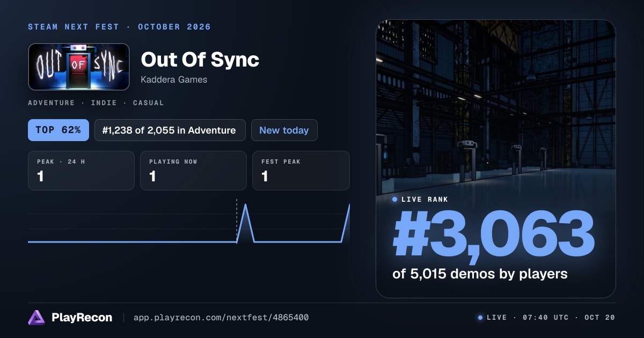Click the #1,238 of 2,055 in Adventure badge
Image resolution: width=644 pixels, height=338 pixels.
point(170,130)
